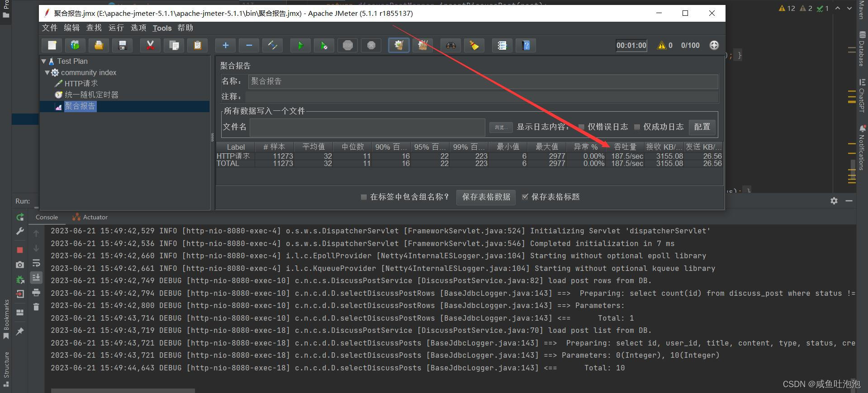This screenshot has height=393, width=868.
Task: Click the Reset search icon
Action: click(x=474, y=45)
